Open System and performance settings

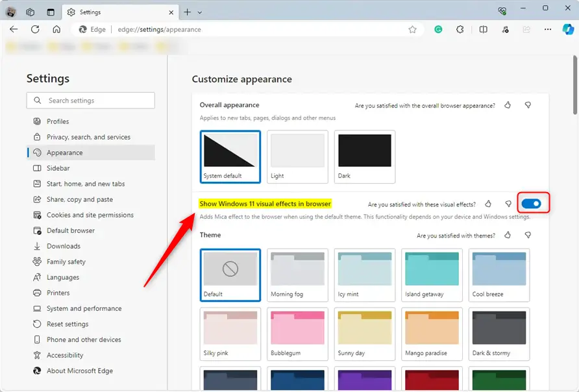pos(91,308)
